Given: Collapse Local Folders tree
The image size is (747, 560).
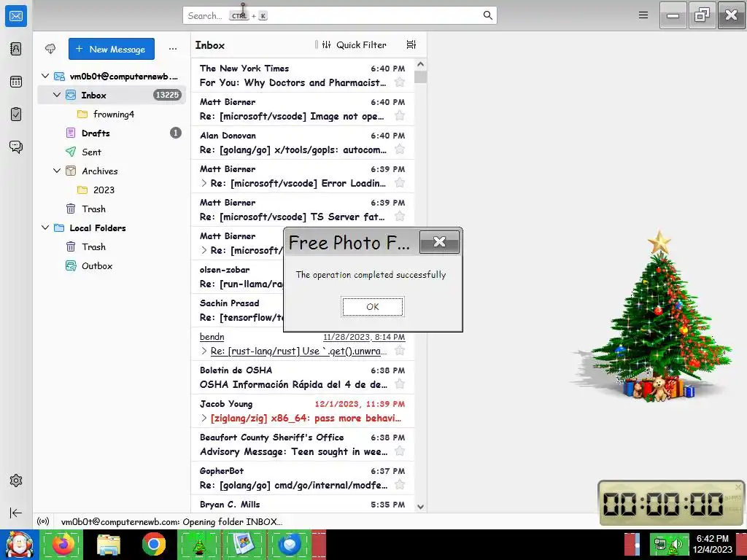Looking at the screenshot, I should coord(45,227).
